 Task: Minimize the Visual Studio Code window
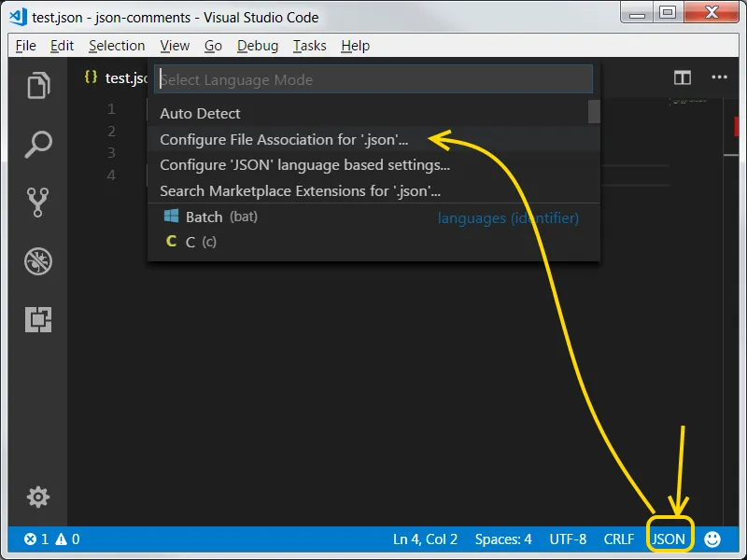tap(637, 13)
